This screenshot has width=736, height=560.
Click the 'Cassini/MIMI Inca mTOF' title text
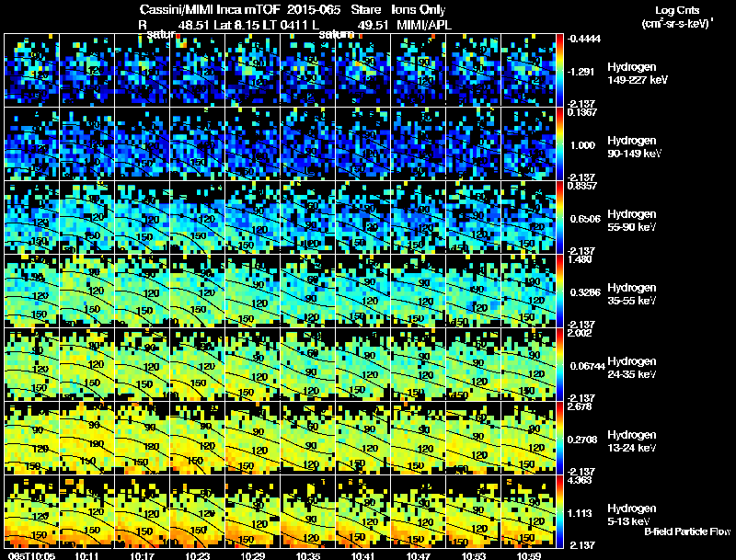(x=210, y=9)
